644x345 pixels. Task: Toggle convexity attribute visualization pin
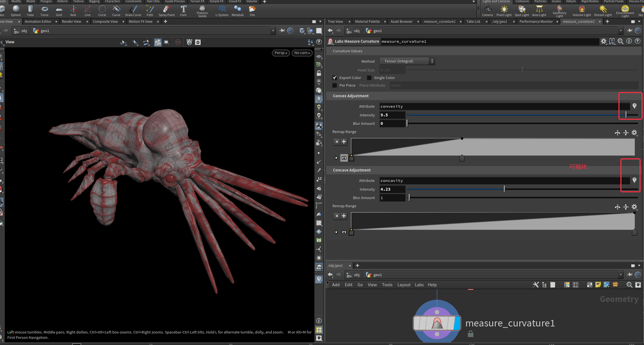634,106
